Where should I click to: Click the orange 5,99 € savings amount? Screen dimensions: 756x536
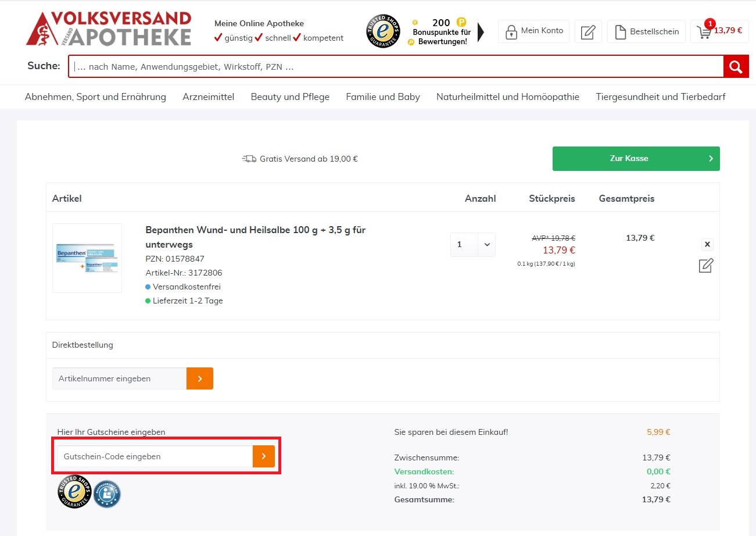tap(658, 432)
